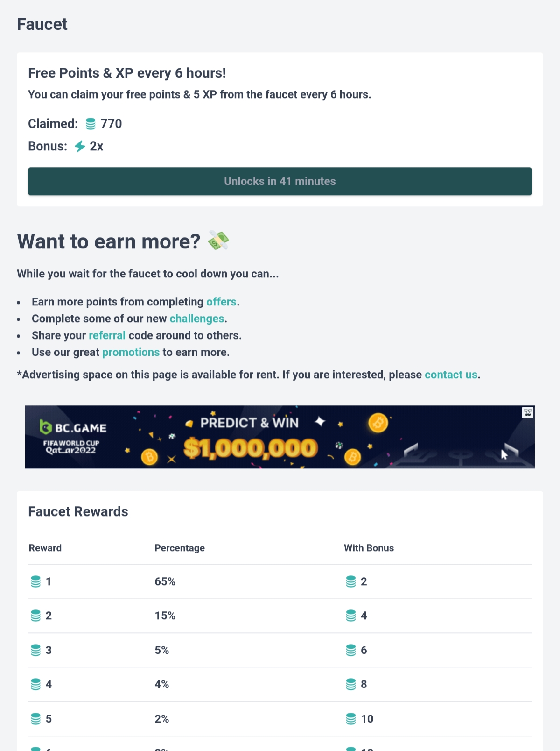The width and height of the screenshot is (560, 751).
Task: Open the challenges link
Action: point(197,319)
